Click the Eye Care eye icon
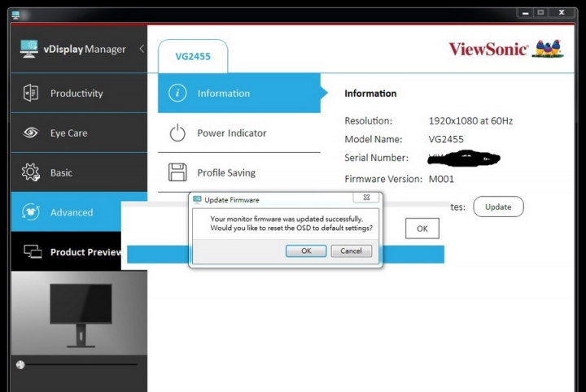This screenshot has width=586, height=392. tap(31, 133)
